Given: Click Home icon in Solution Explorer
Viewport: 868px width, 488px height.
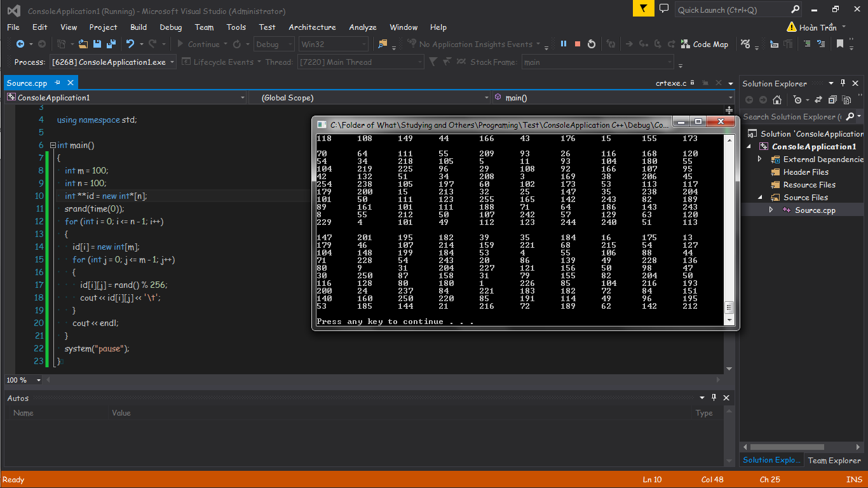Looking at the screenshot, I should 776,100.
